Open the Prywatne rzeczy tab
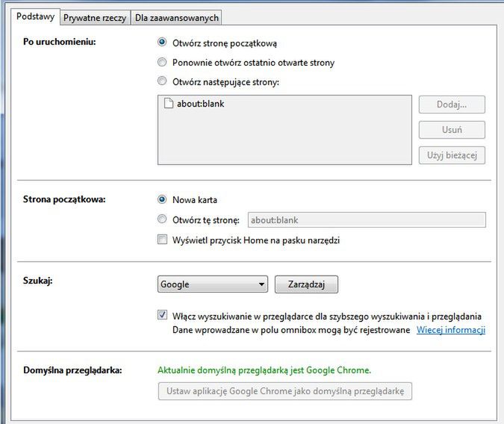This screenshot has height=424, width=504. 95,18
